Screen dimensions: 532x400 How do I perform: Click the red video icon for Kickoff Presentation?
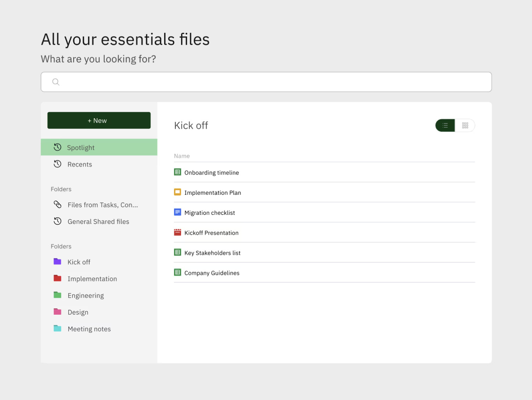pos(178,233)
